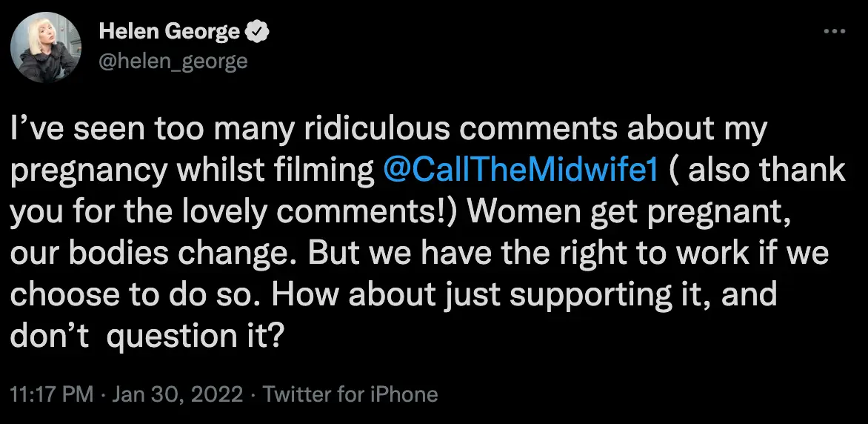Viewport: 868px width, 424px height.
Task: Open the more options ellipsis menu
Action: coord(834,31)
